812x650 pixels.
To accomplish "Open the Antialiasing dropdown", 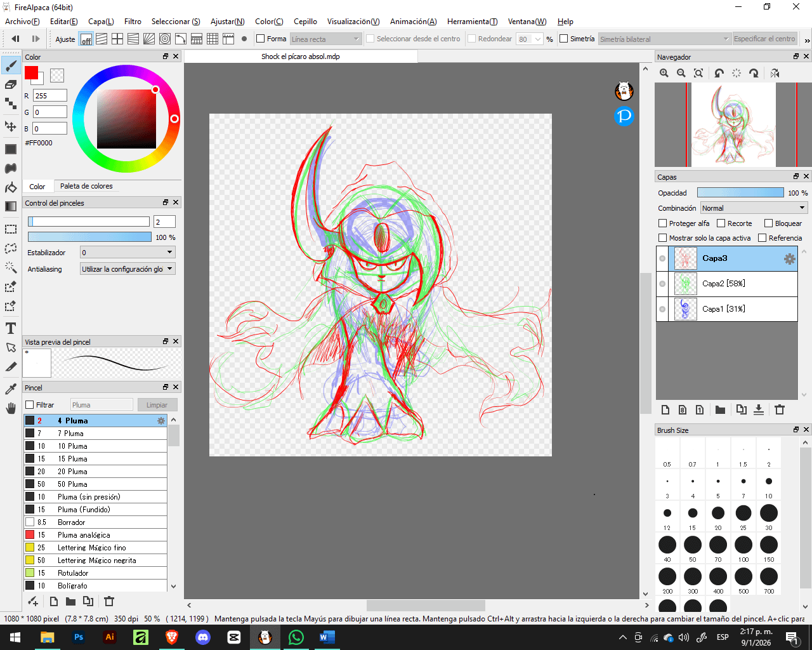I will tap(128, 269).
